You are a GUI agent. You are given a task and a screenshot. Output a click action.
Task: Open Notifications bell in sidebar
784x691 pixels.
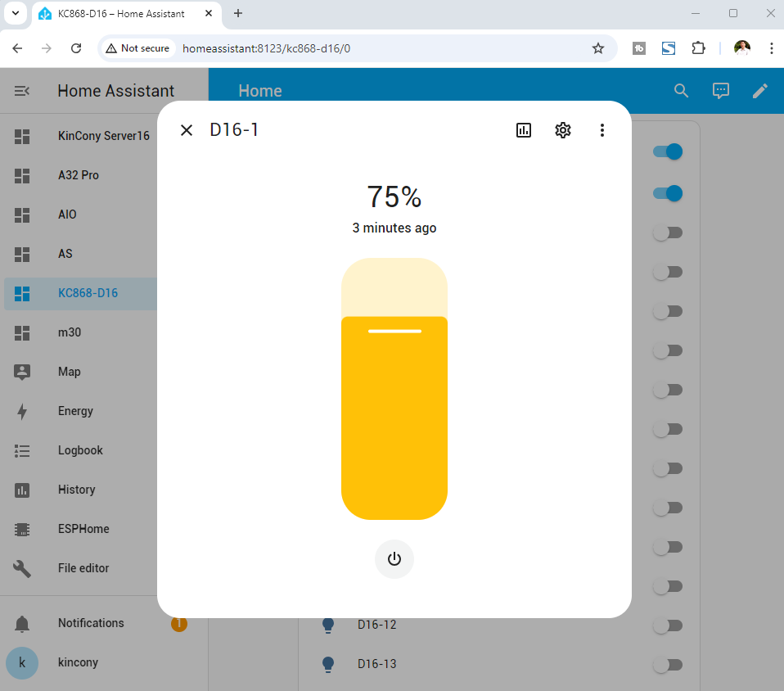[x=22, y=623]
